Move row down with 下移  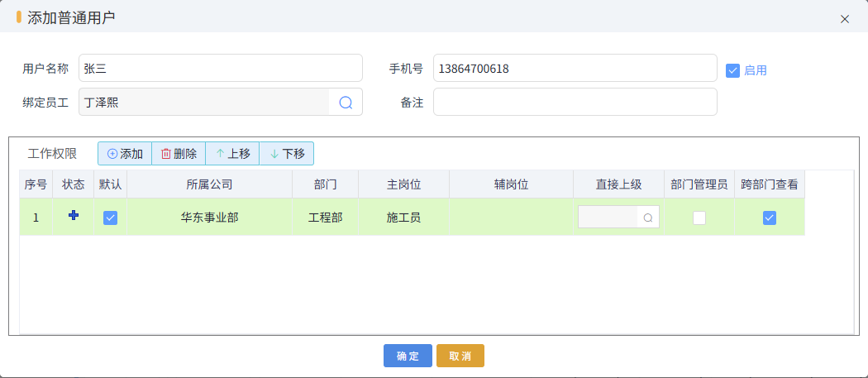pyautogui.click(x=287, y=154)
